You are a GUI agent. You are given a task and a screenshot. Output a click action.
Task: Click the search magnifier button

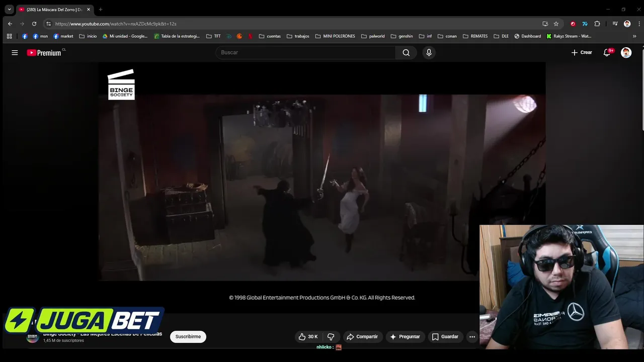[x=406, y=52]
